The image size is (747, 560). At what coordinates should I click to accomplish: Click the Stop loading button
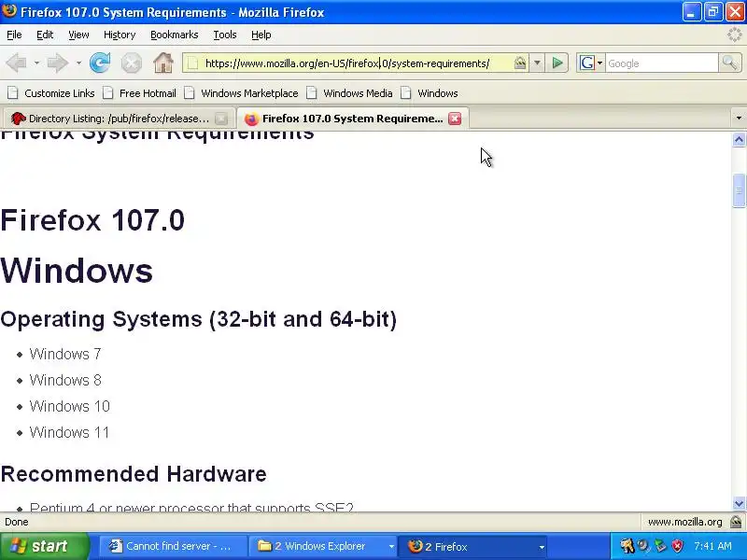pyautogui.click(x=131, y=63)
